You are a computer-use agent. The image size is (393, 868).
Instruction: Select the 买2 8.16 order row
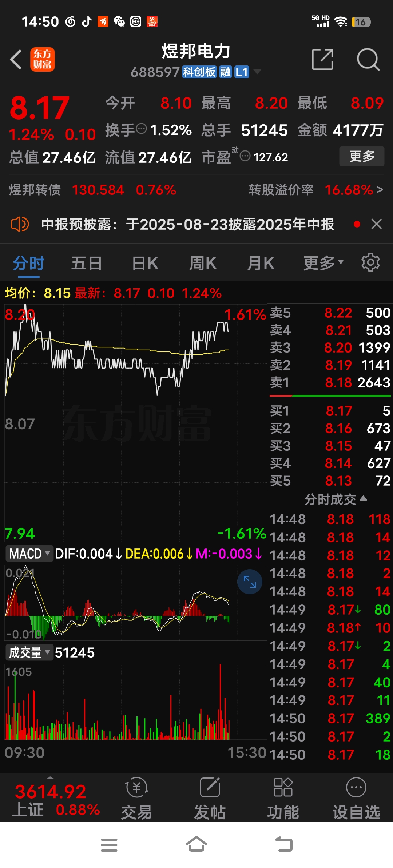330,428
